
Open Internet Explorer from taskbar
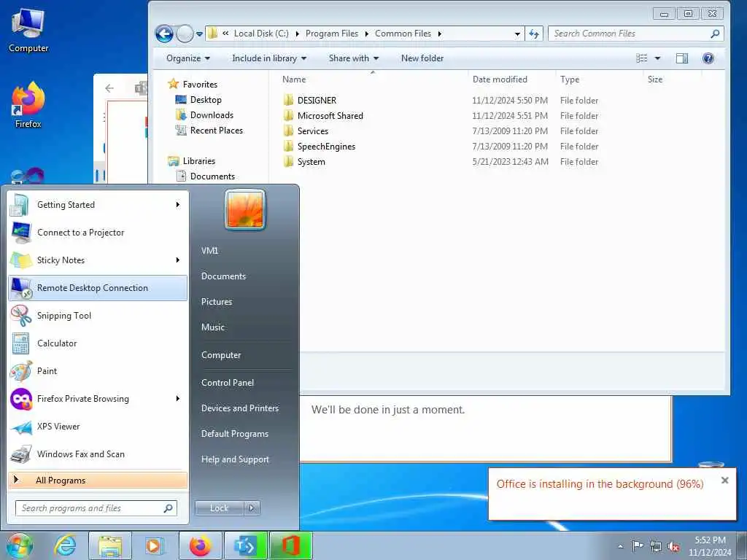click(x=64, y=545)
